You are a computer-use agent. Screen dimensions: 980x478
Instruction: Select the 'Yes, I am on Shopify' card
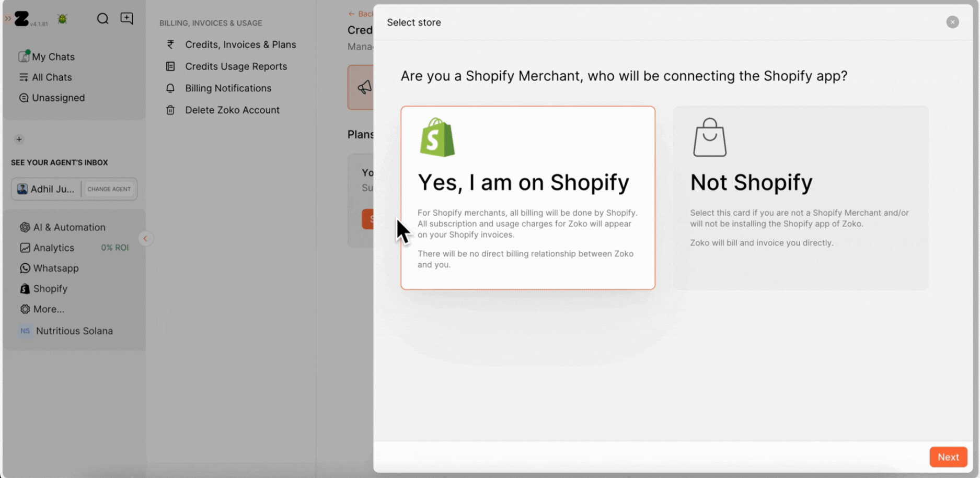[528, 198]
